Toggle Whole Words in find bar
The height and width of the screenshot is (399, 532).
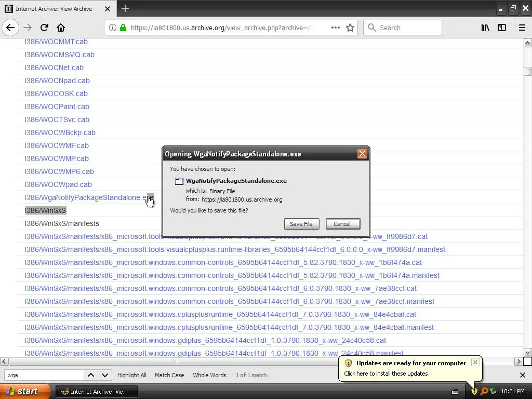pyautogui.click(x=209, y=375)
